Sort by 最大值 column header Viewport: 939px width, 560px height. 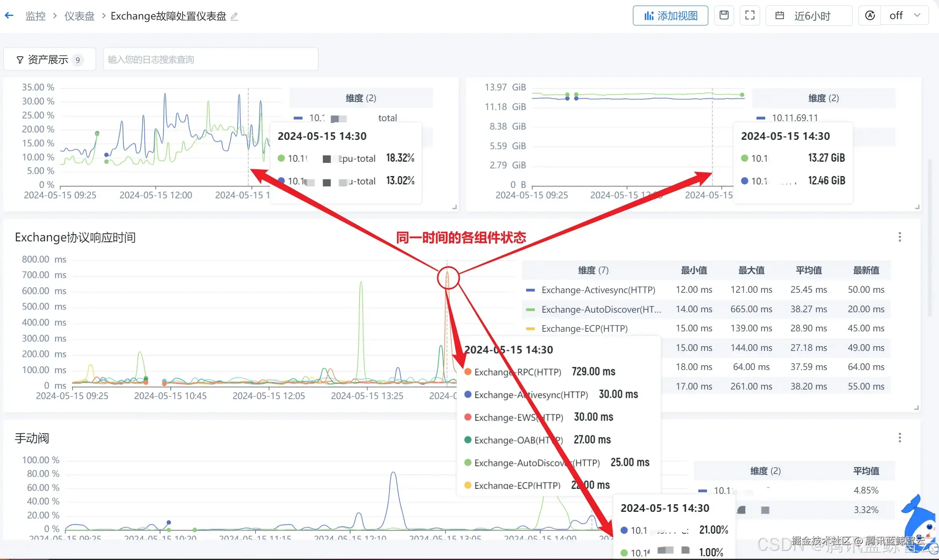[x=751, y=270]
